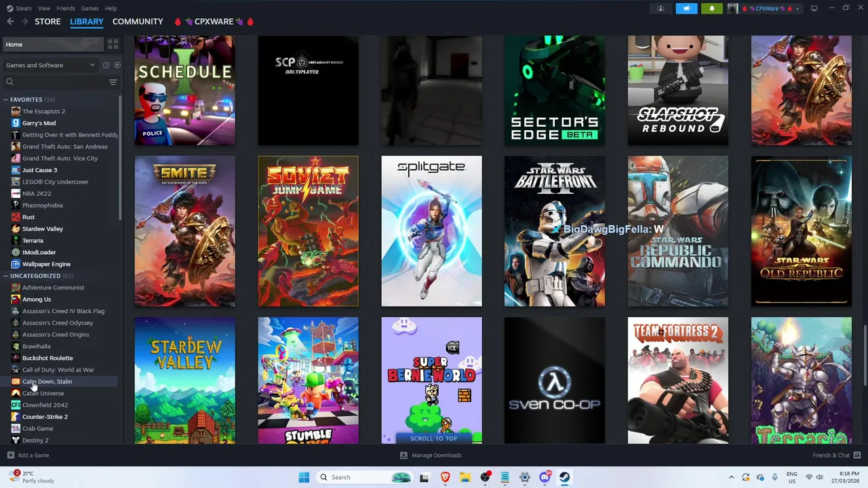Click the profile avatar picture
This screenshot has width=868, height=488.
pyautogui.click(x=732, y=9)
